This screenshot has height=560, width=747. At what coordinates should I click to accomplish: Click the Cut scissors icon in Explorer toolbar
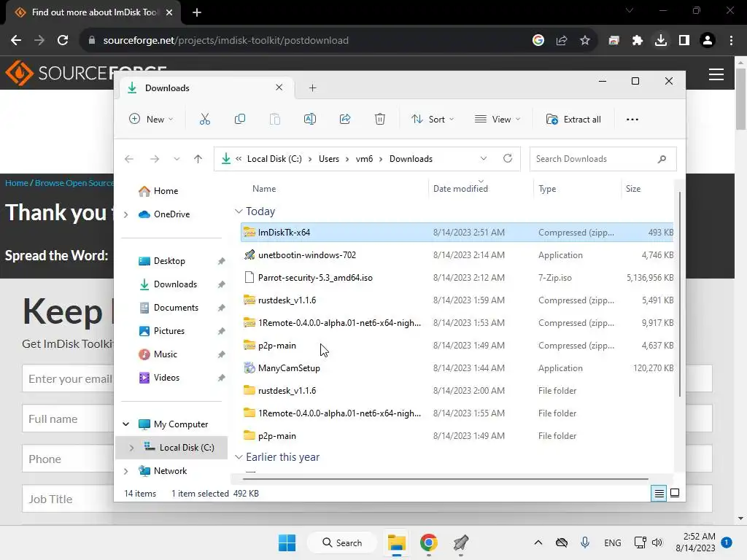click(x=205, y=119)
